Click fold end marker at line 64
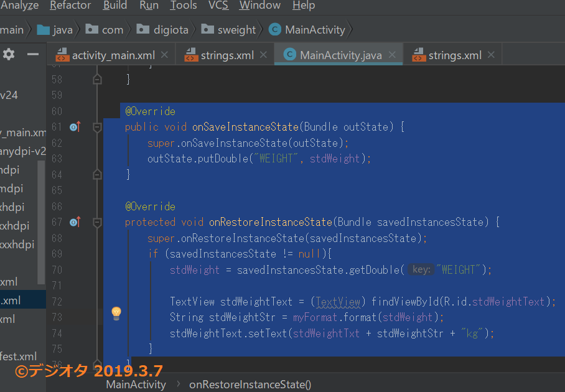 point(97,175)
